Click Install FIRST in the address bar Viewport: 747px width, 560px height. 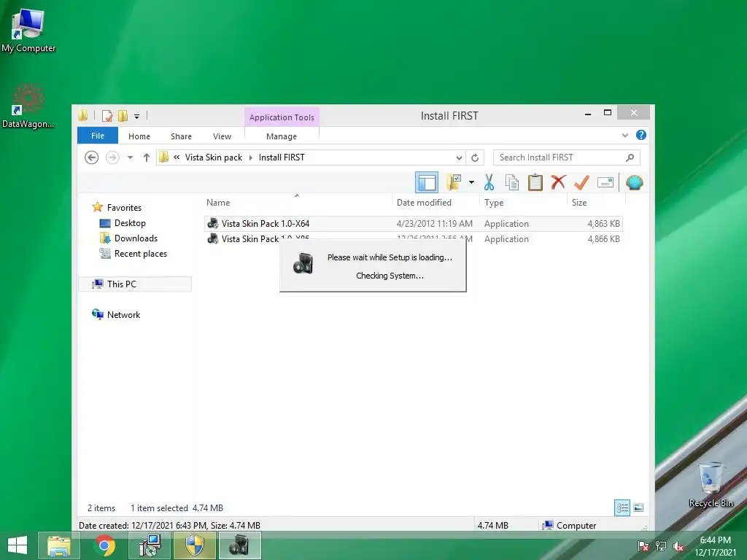282,157
